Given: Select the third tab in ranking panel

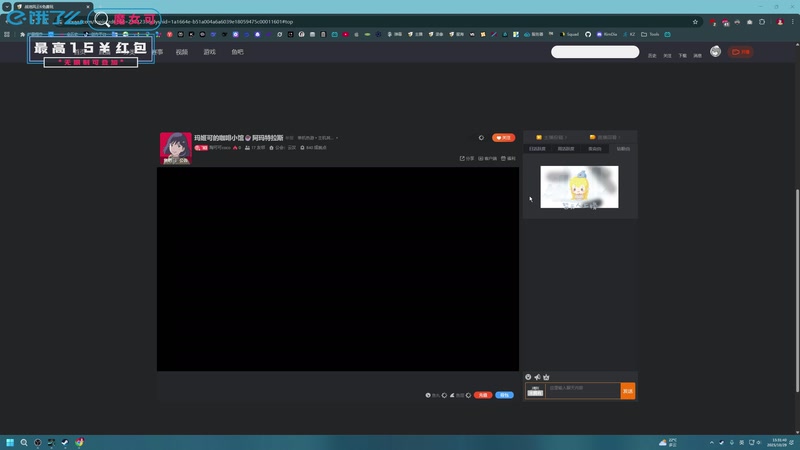Looking at the screenshot, I should click(x=594, y=149).
